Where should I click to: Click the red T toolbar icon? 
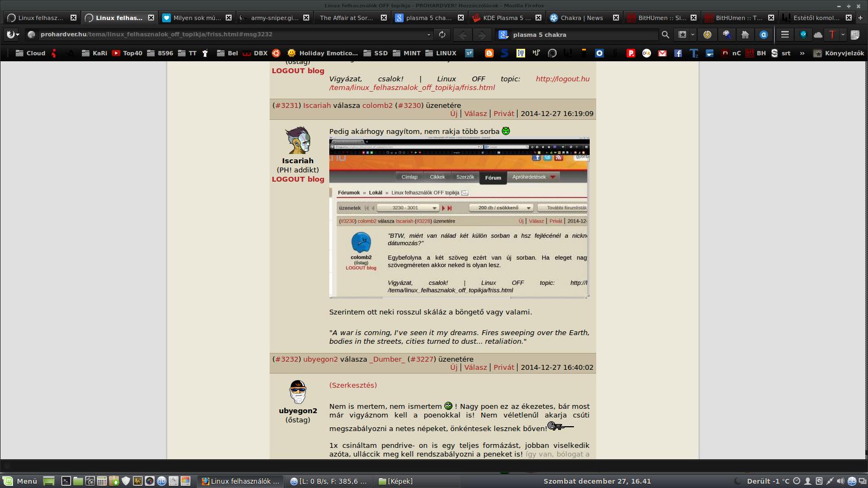pos(832,35)
